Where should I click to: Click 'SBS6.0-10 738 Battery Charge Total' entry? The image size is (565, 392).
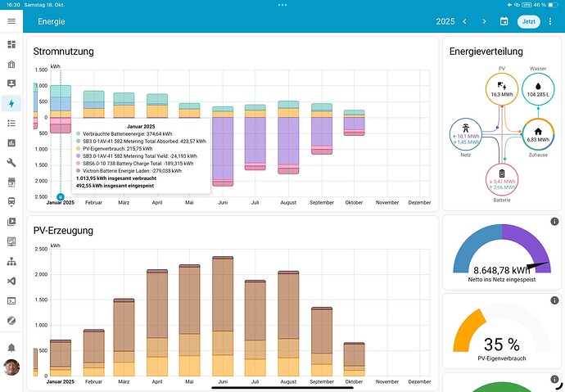click(134, 164)
